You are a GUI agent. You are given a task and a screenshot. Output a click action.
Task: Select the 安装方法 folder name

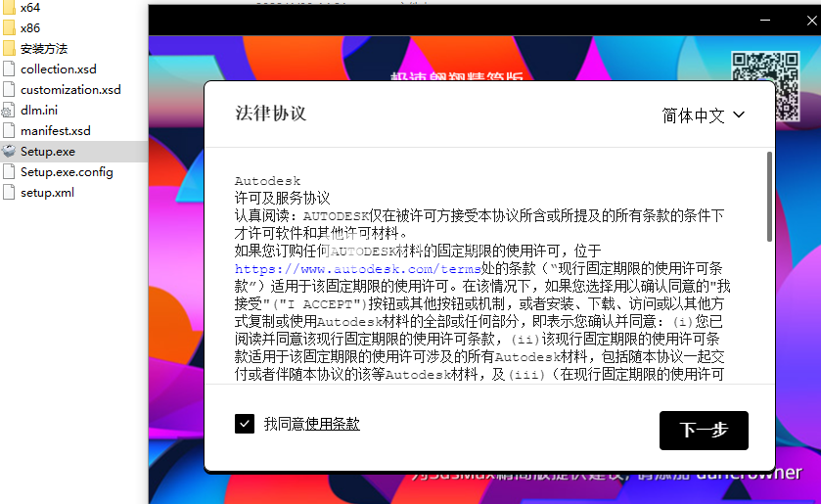coord(44,49)
